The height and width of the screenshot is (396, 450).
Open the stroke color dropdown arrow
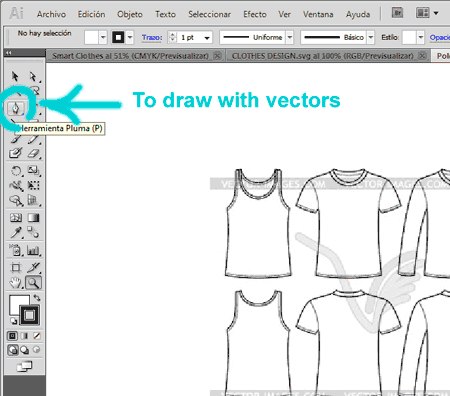click(x=130, y=37)
